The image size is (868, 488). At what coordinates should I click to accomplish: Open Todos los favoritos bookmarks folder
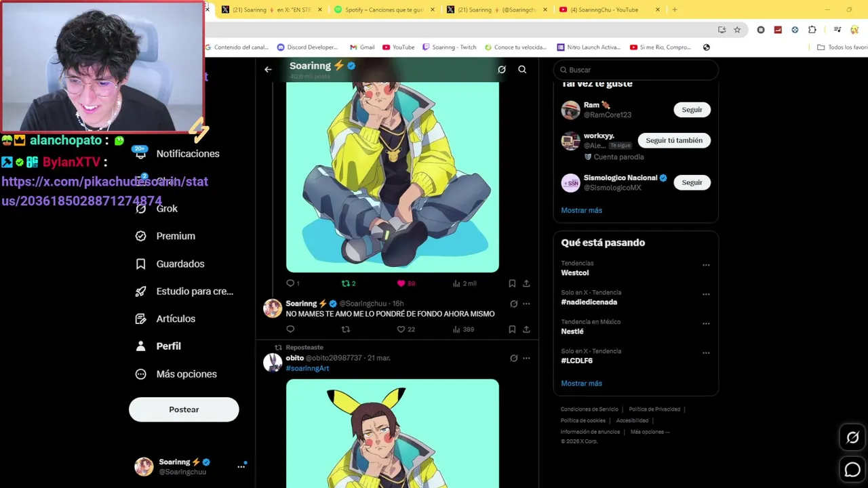[842, 47]
